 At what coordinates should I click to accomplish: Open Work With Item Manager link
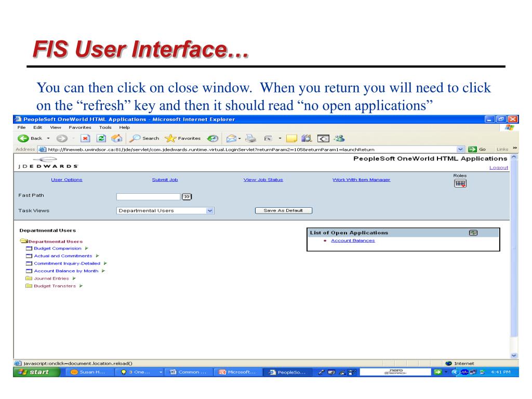pyautogui.click(x=362, y=180)
